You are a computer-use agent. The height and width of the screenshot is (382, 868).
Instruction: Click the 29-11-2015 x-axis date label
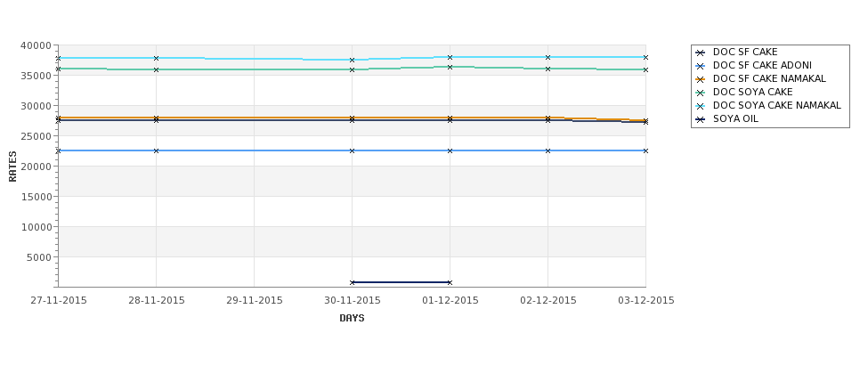tap(254, 301)
